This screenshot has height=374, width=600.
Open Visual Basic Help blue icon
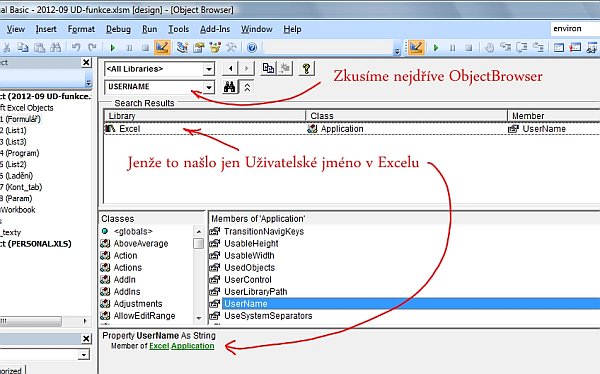[x=252, y=47]
